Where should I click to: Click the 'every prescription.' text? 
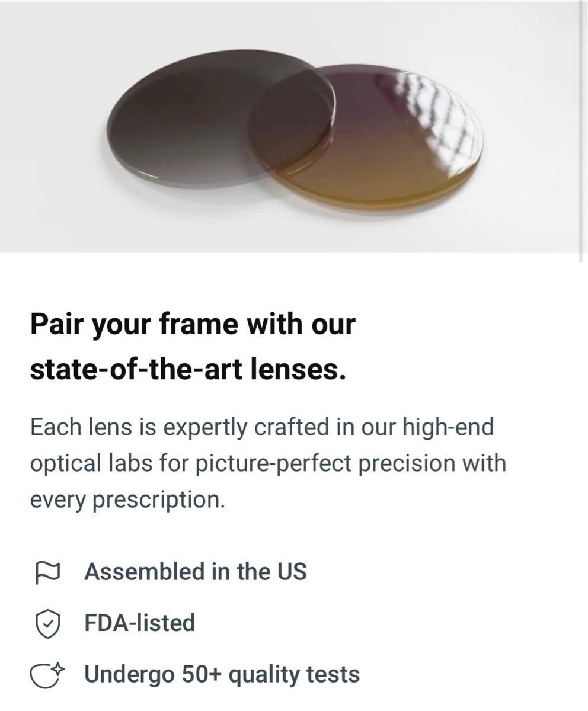point(128,500)
